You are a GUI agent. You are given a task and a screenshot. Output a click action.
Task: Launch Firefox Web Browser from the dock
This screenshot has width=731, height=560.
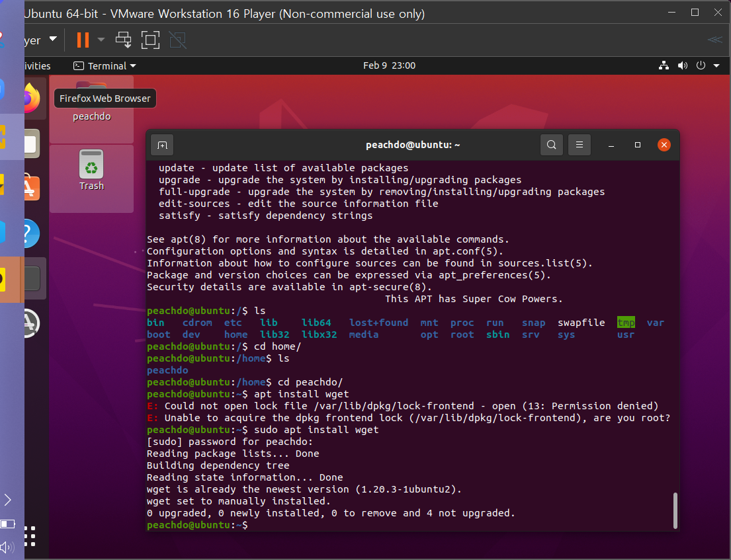point(32,98)
